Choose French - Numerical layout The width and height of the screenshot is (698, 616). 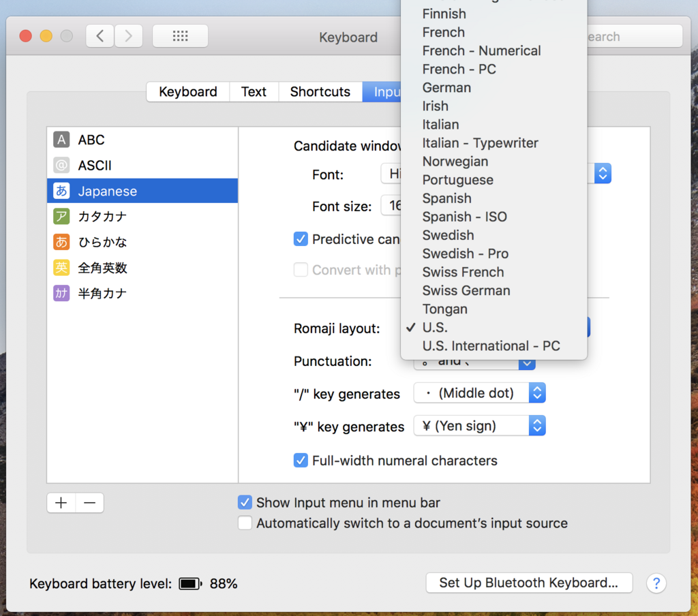(x=494, y=50)
